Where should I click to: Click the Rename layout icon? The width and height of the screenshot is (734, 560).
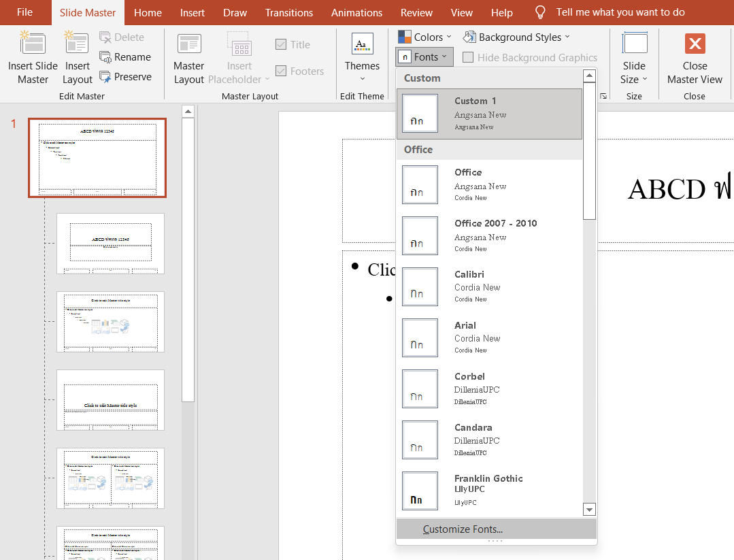(x=105, y=57)
